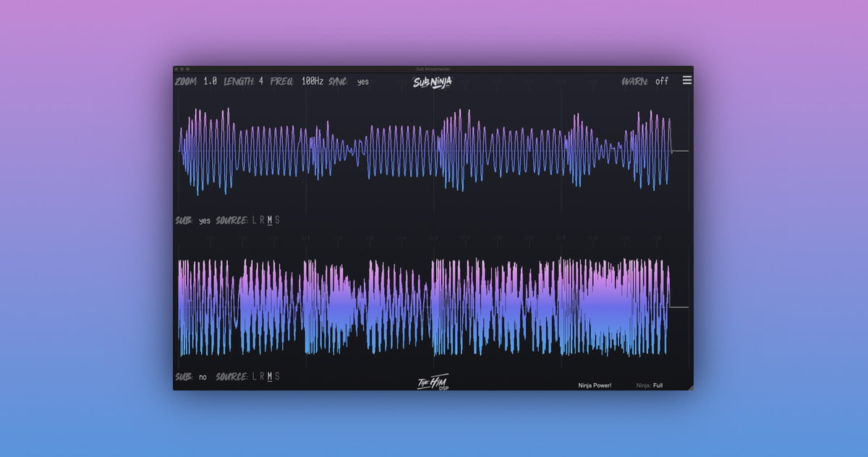
Task: Select source S in upper display
Action: [x=277, y=221]
